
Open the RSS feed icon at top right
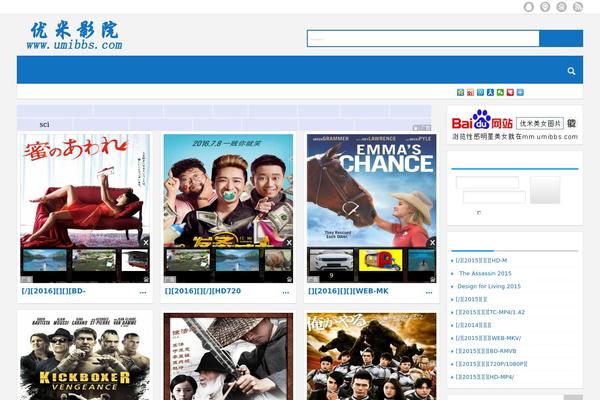578,7
